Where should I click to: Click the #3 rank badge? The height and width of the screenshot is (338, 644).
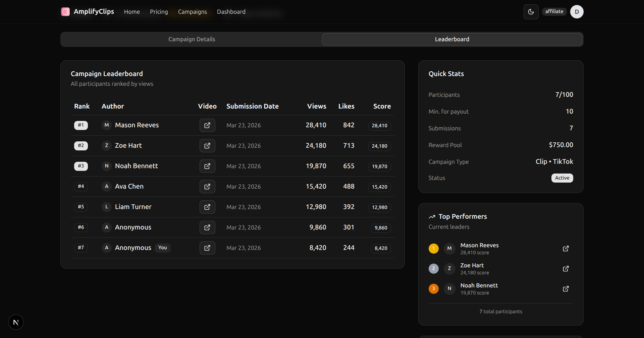click(81, 166)
